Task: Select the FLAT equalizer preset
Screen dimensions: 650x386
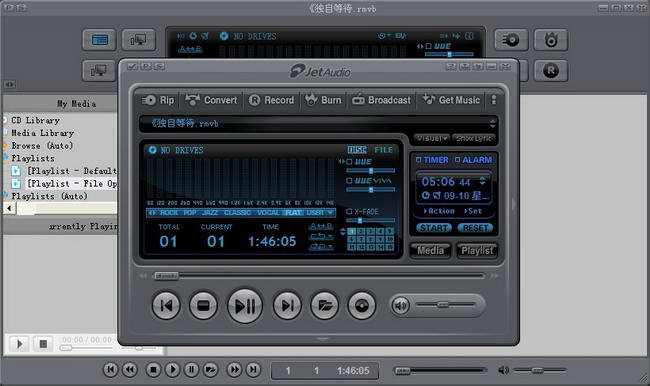Action: (x=293, y=213)
